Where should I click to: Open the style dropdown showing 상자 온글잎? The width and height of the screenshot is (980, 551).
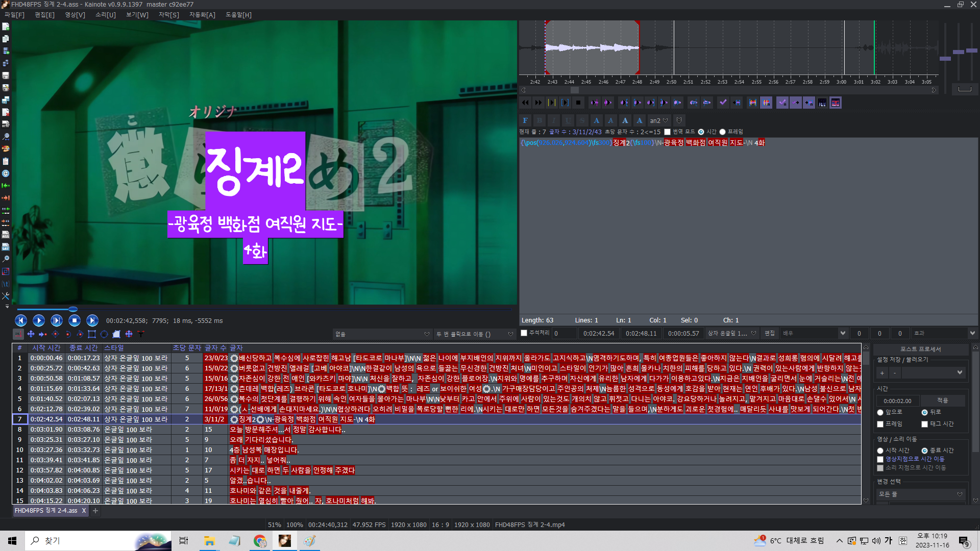732,333
